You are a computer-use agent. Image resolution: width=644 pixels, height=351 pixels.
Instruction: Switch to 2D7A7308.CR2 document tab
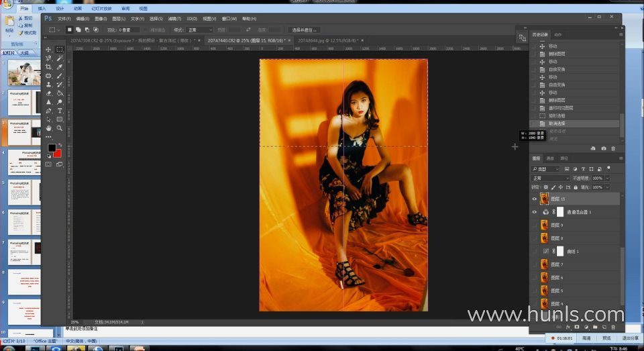click(133, 40)
